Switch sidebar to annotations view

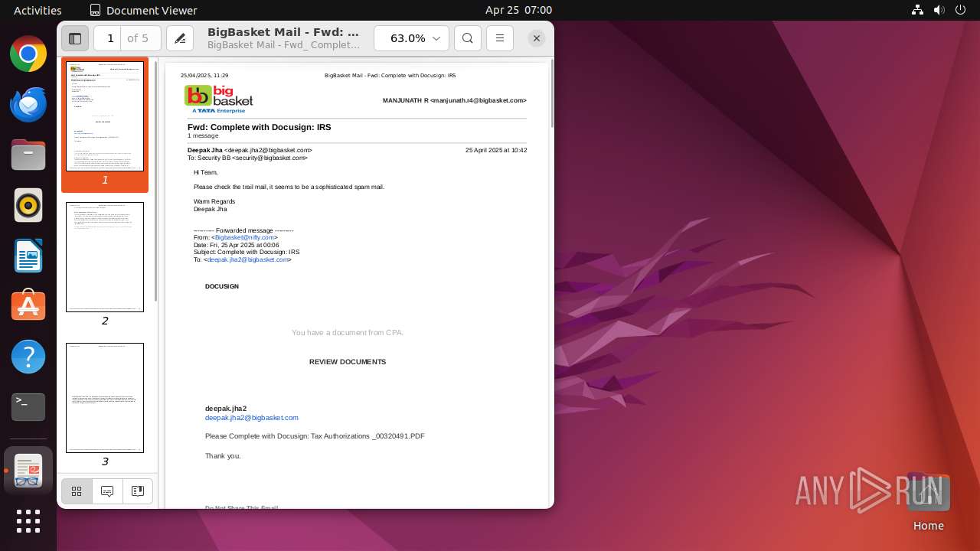tap(107, 491)
